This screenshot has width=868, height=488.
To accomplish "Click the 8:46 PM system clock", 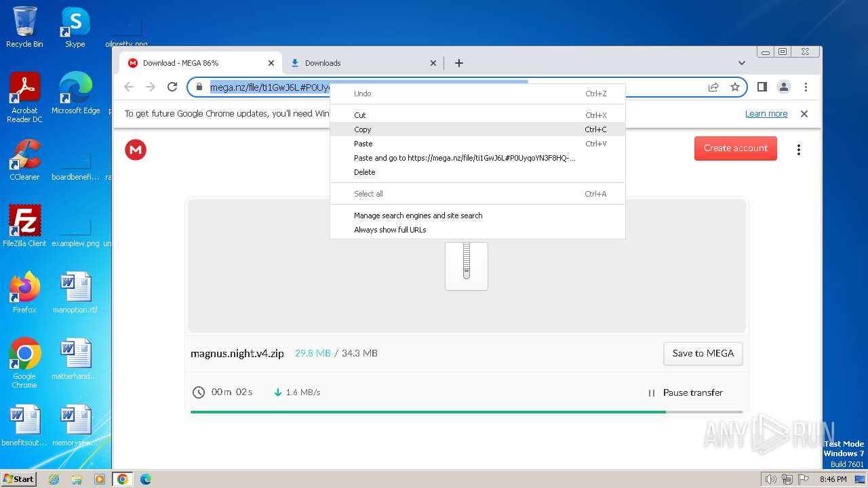I will point(833,479).
